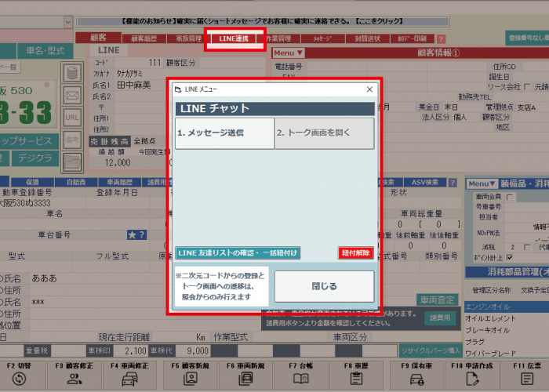Image resolution: width=549 pixels, height=392 pixels.
Task: Click the help question mark after ASV検索
Action: [453, 183]
